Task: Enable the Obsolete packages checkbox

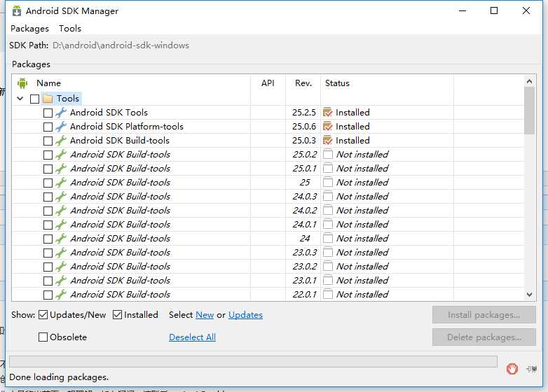Action: [x=43, y=337]
